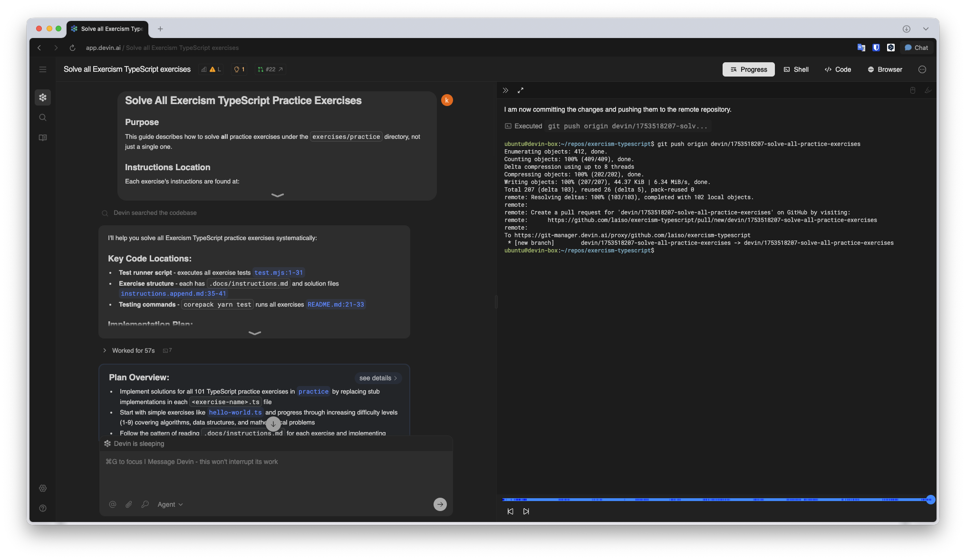Open a new browser tab
The height and width of the screenshot is (560, 966).
[160, 29]
